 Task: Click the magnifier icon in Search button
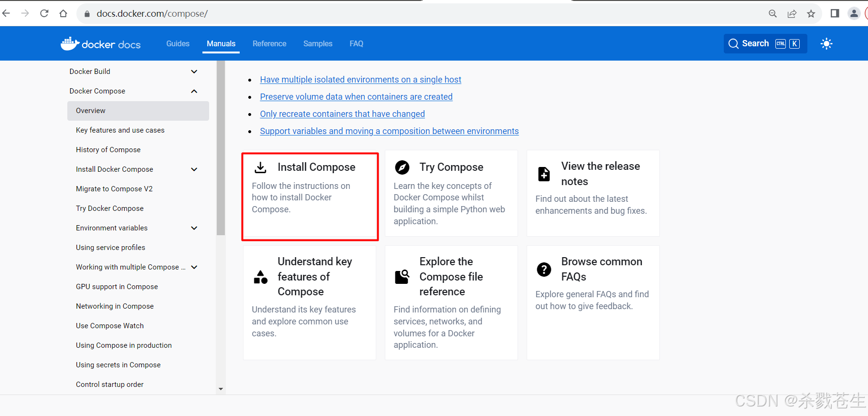point(733,44)
